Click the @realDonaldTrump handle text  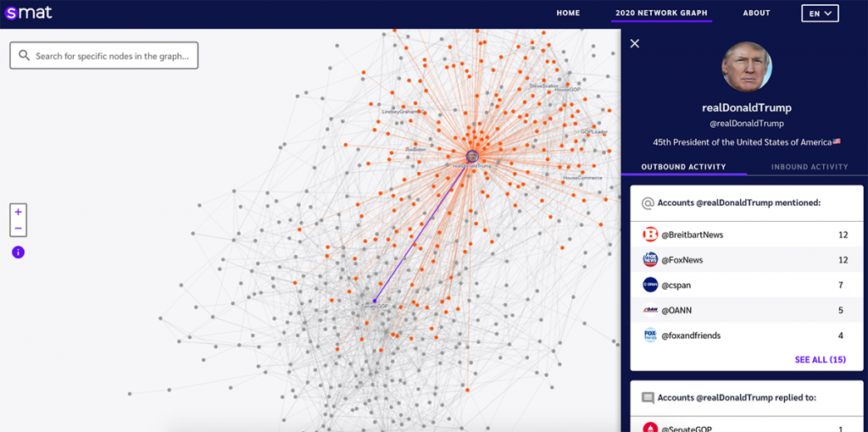click(746, 124)
